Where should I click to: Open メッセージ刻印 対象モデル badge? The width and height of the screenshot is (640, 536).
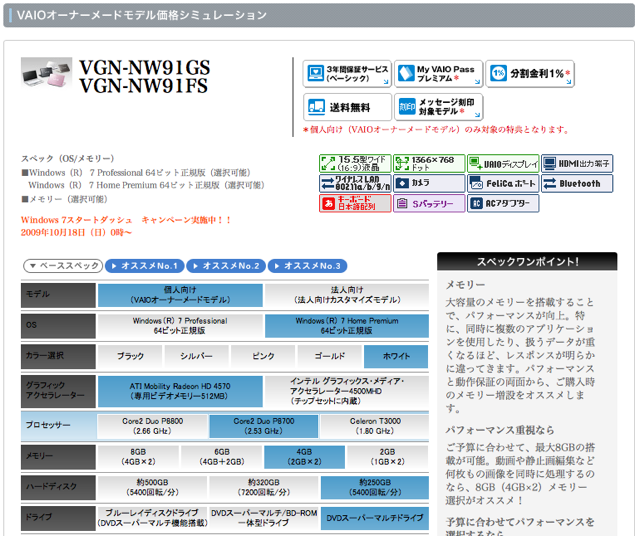pyautogui.click(x=438, y=107)
